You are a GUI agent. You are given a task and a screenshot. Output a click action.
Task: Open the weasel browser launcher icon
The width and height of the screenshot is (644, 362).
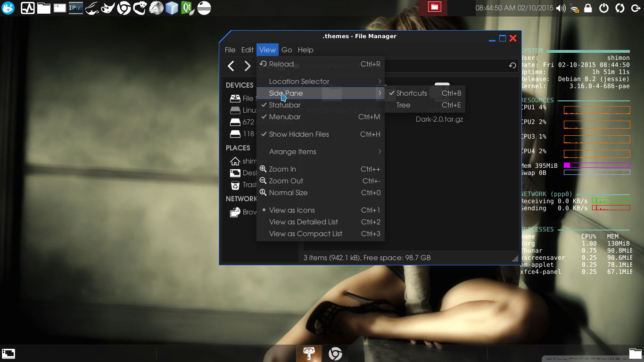(x=140, y=8)
